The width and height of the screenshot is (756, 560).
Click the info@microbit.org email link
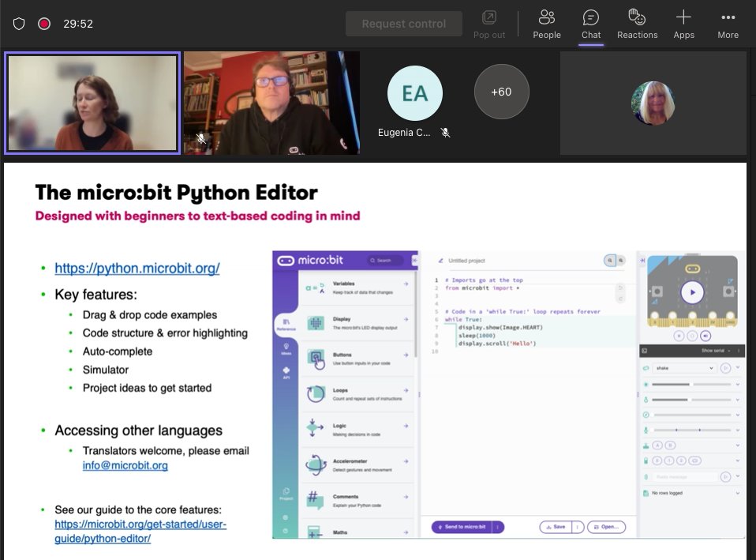pos(125,465)
